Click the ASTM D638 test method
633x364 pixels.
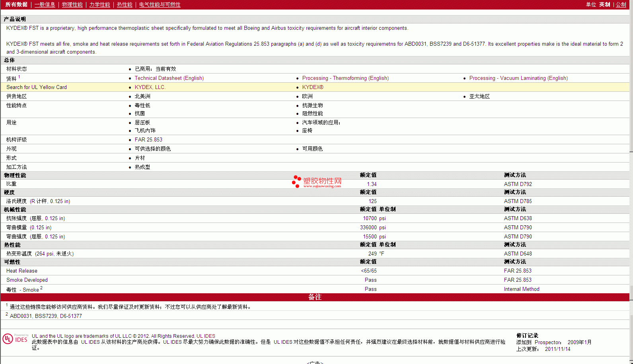518,219
